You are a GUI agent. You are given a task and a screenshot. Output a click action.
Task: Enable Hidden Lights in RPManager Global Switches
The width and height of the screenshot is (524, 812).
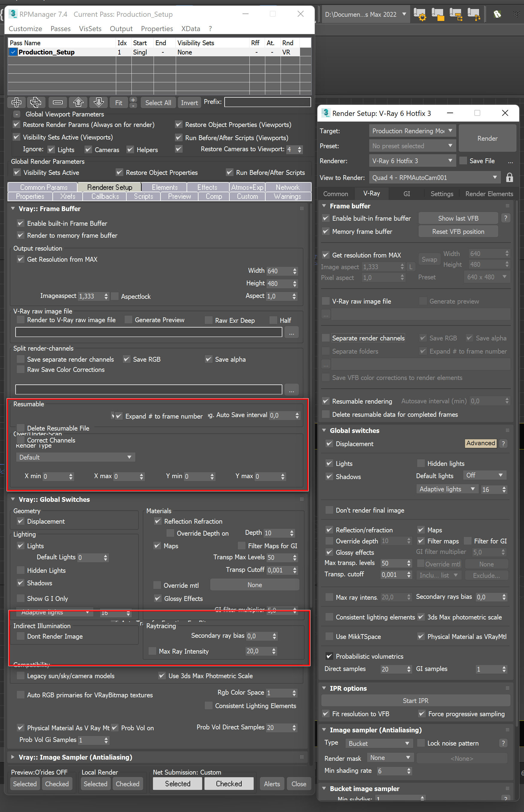tap(21, 570)
